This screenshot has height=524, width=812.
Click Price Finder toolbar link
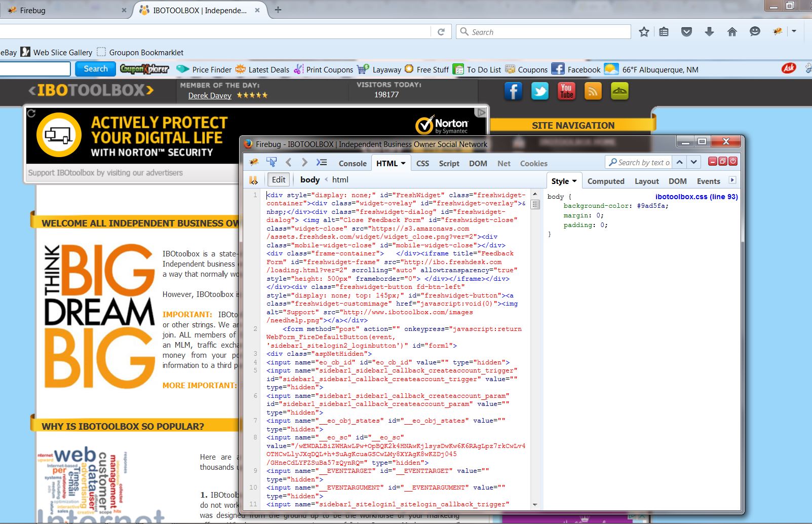(204, 69)
